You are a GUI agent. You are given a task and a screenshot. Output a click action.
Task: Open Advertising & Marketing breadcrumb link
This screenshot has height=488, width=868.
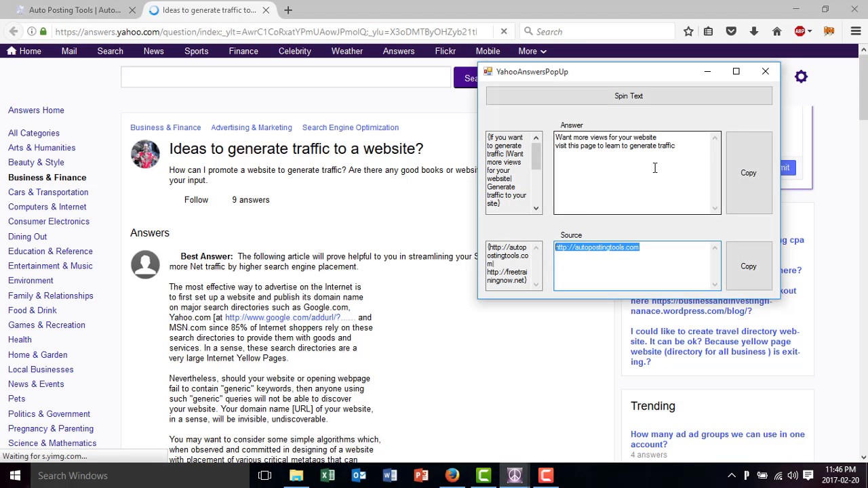pos(252,127)
